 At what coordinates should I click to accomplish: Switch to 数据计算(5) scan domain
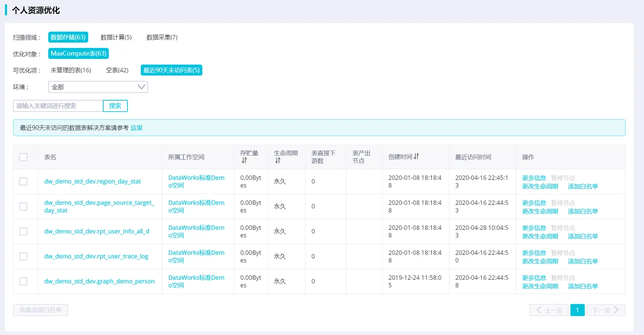tap(116, 37)
